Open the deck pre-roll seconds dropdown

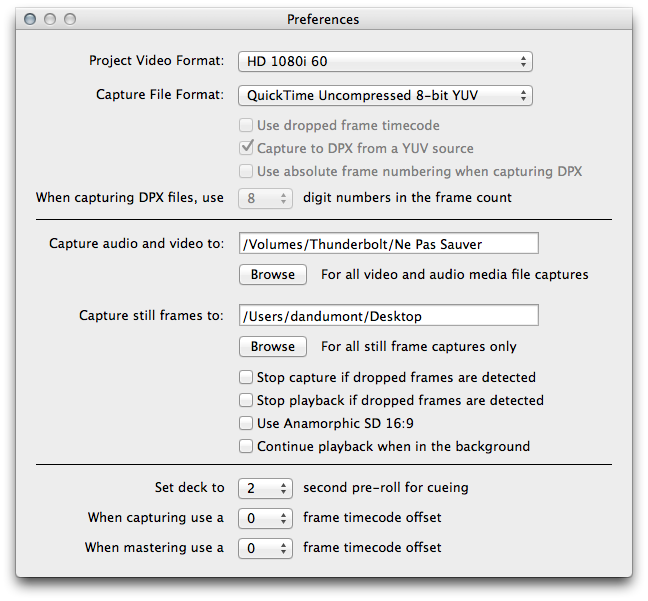[265, 489]
